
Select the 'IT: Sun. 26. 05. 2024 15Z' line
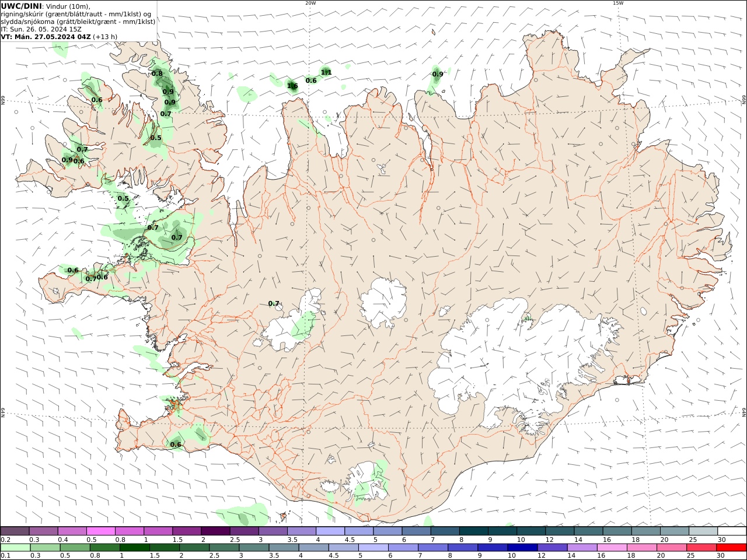[x=41, y=29]
